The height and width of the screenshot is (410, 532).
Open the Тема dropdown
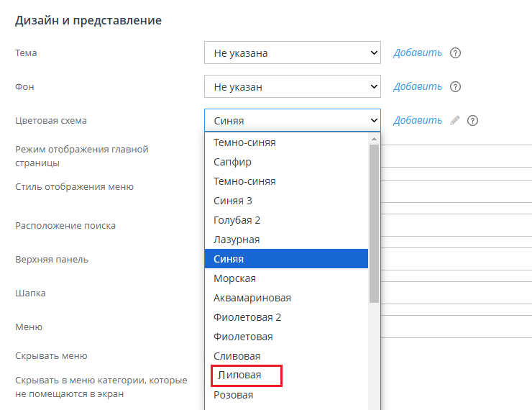(292, 53)
